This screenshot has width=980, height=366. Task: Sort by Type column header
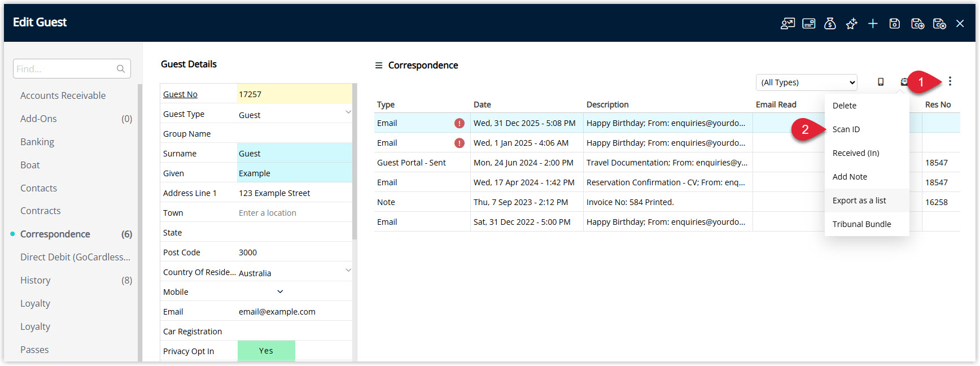pyautogui.click(x=386, y=104)
